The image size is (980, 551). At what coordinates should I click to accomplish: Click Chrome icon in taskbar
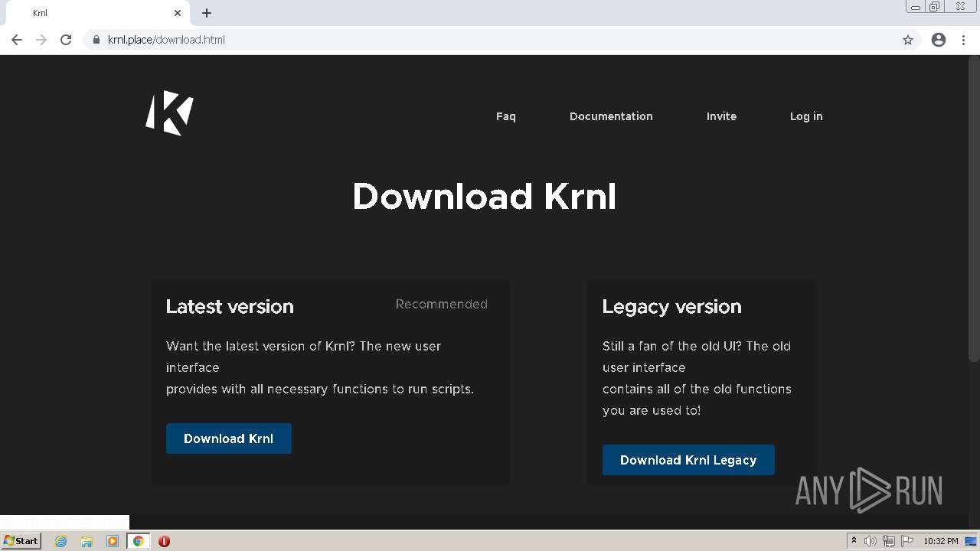[x=139, y=541]
